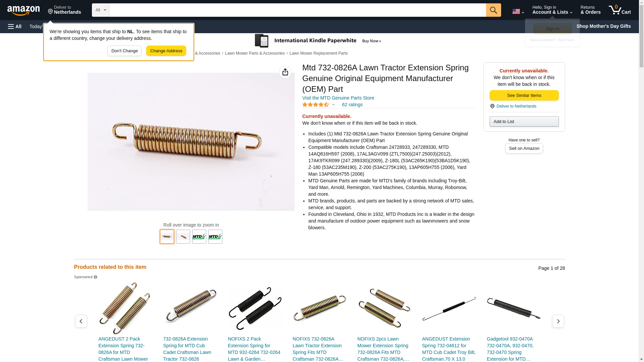Go to previous related products page

click(x=81, y=321)
